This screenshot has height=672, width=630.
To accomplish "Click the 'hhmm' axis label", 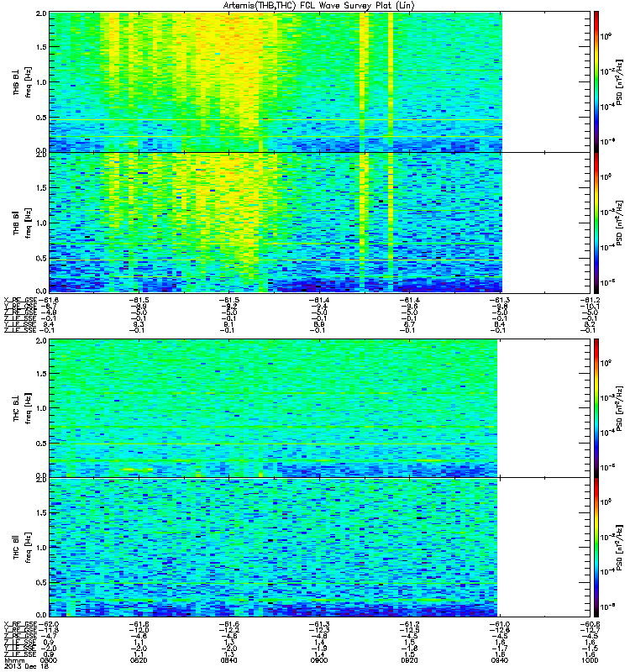I will pyautogui.click(x=13, y=660).
